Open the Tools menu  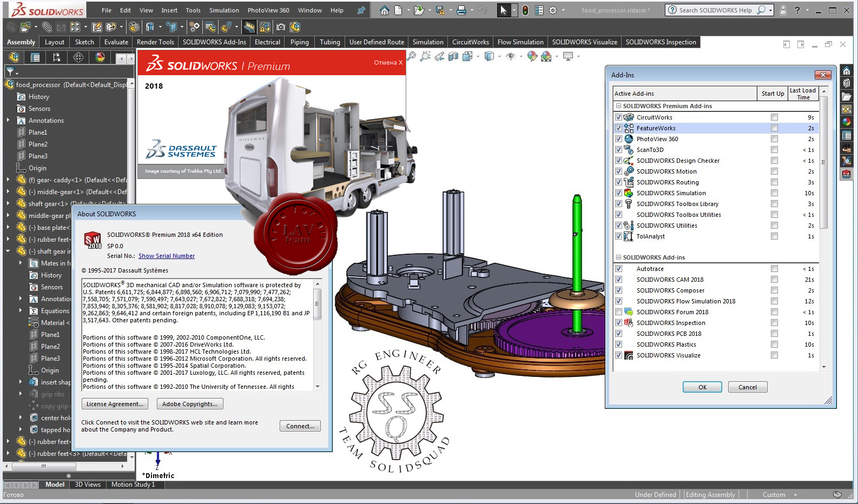(x=193, y=10)
